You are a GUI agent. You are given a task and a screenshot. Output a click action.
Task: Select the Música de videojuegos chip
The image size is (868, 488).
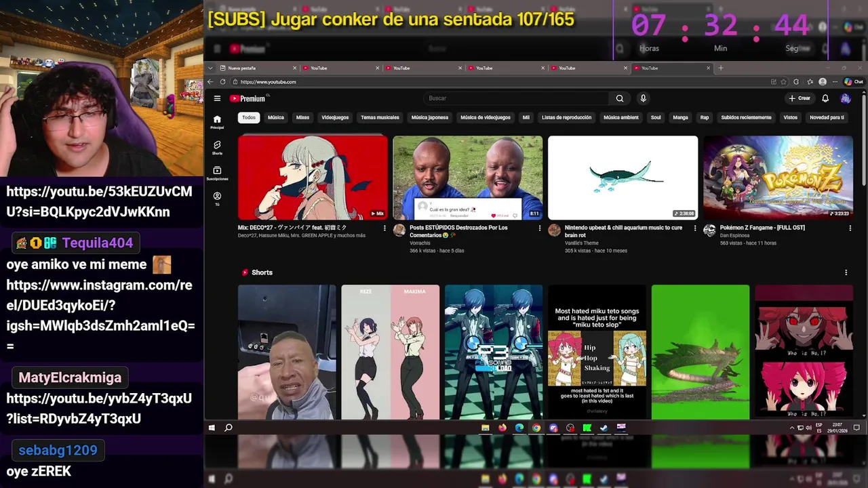click(486, 117)
